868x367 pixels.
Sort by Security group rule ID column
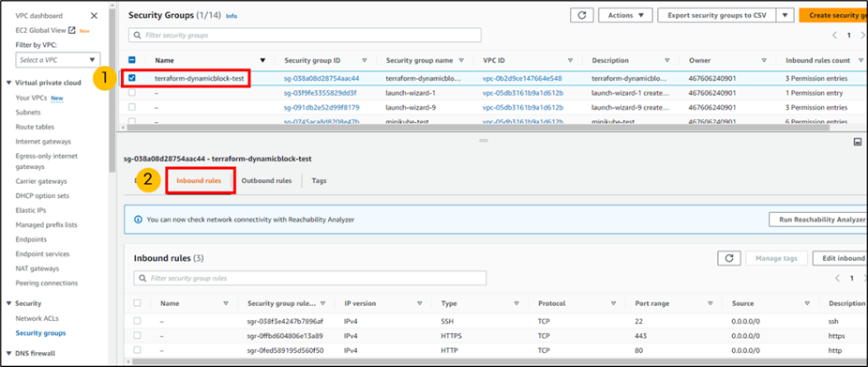click(323, 303)
